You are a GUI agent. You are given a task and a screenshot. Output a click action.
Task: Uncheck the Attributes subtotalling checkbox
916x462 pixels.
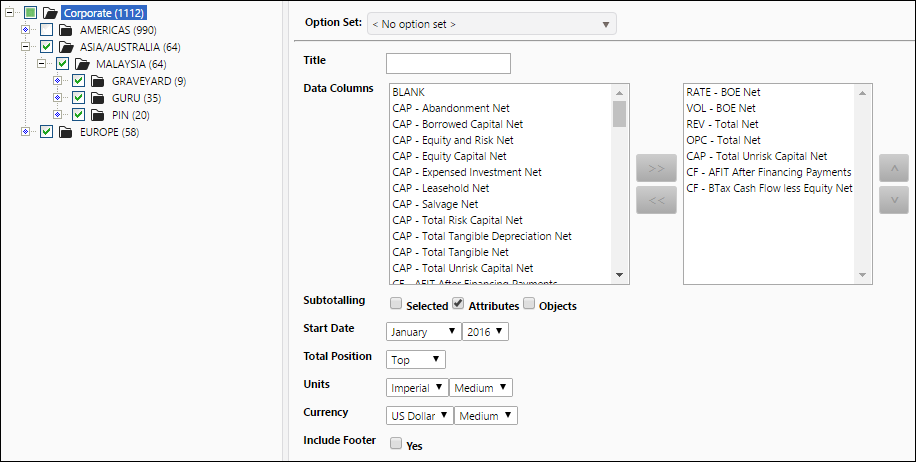459,303
